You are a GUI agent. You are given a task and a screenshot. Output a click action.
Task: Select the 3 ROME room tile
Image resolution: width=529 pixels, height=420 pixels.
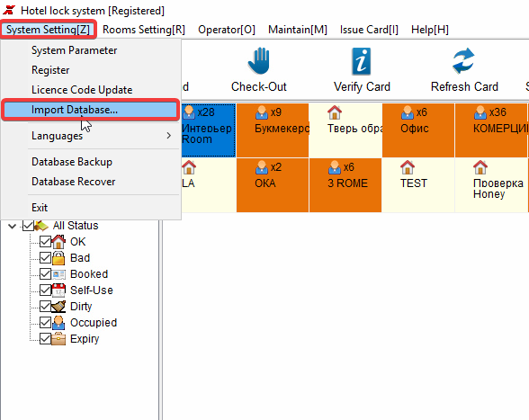pyautogui.click(x=345, y=185)
